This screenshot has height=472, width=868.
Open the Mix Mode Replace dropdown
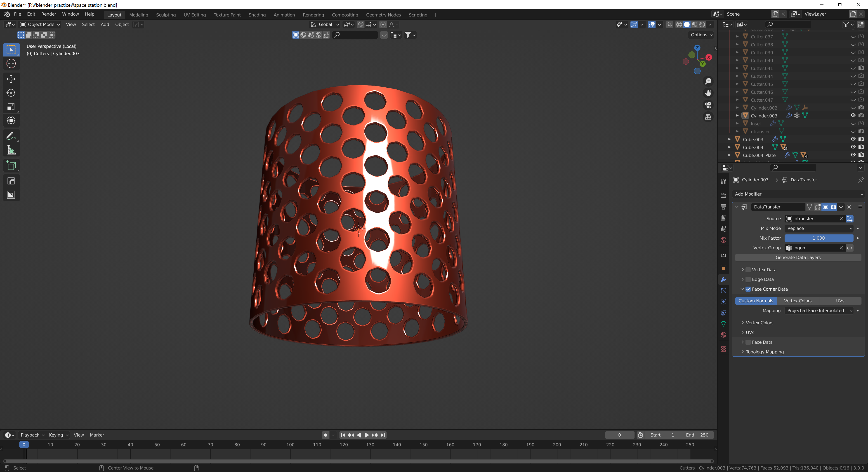click(818, 228)
